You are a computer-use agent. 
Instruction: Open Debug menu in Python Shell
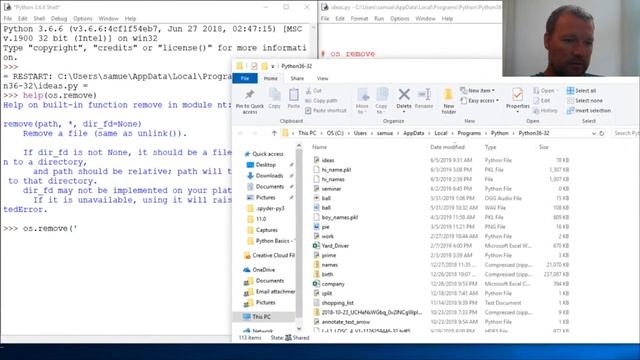59,19
